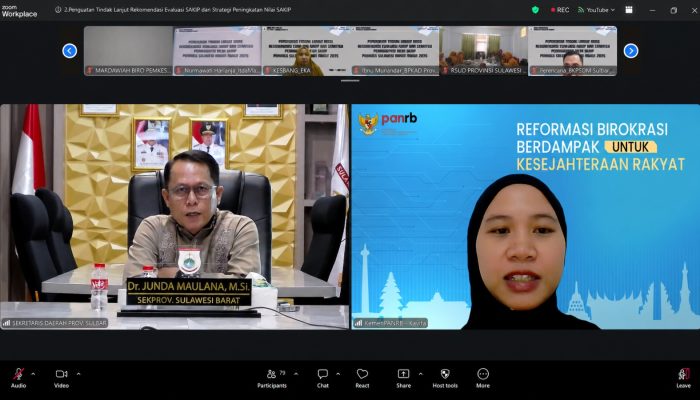Click the Zoom Workplace logo

click(x=19, y=11)
